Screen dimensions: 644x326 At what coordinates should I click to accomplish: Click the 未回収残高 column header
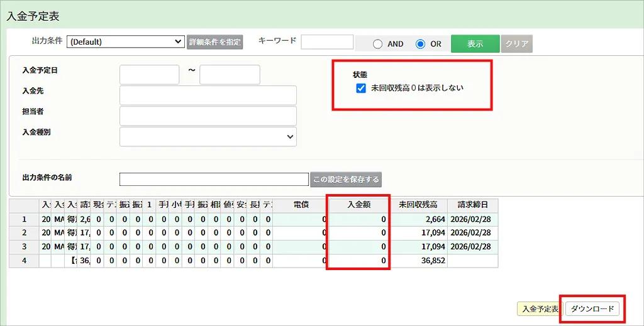[418, 205]
